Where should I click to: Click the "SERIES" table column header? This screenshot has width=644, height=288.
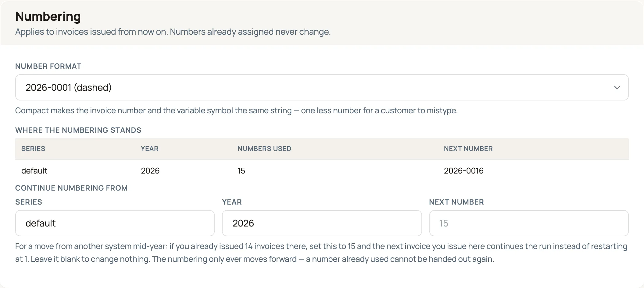pos(33,149)
